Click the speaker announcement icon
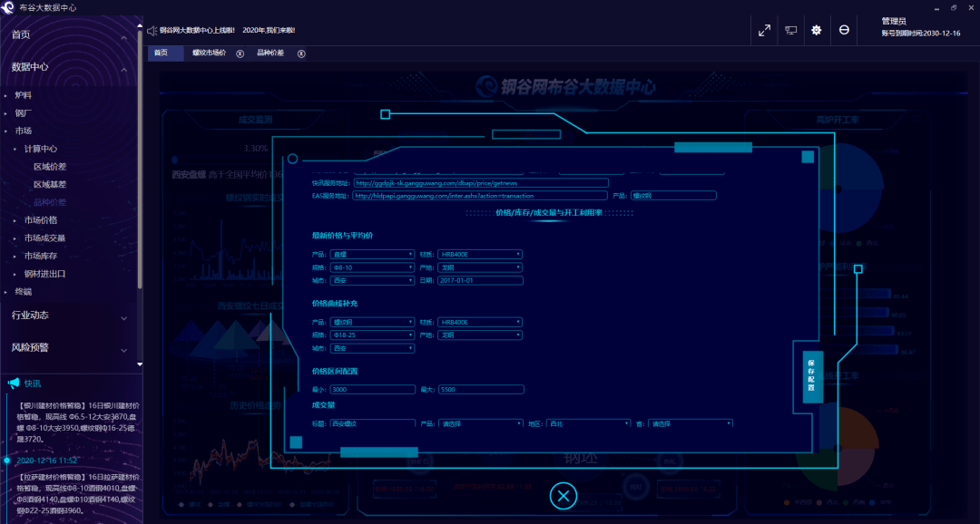 coord(152,30)
